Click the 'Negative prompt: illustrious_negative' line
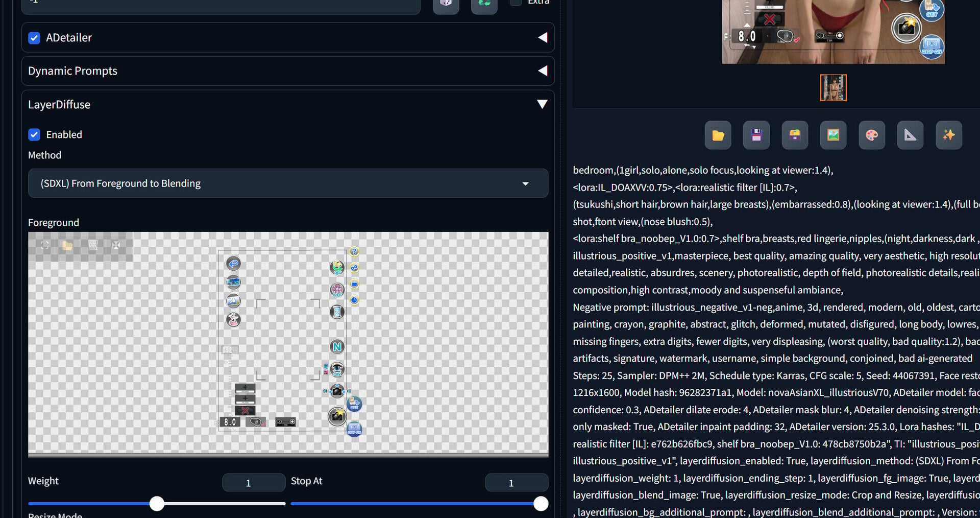Viewport: 980px width, 518px height. click(x=776, y=307)
